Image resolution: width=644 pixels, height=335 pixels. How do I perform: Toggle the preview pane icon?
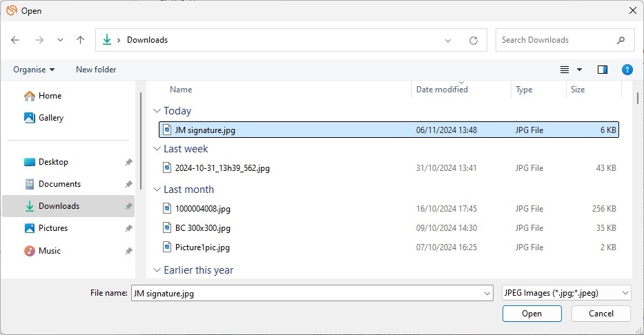click(602, 70)
